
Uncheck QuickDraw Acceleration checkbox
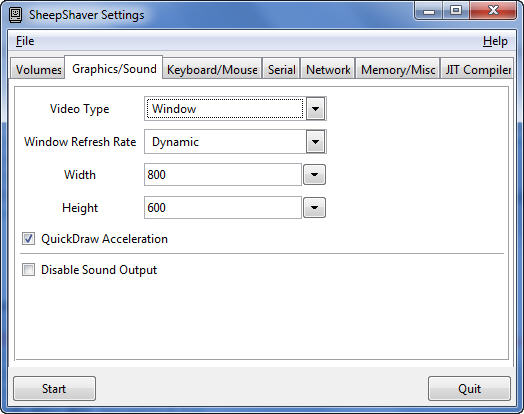[x=28, y=239]
